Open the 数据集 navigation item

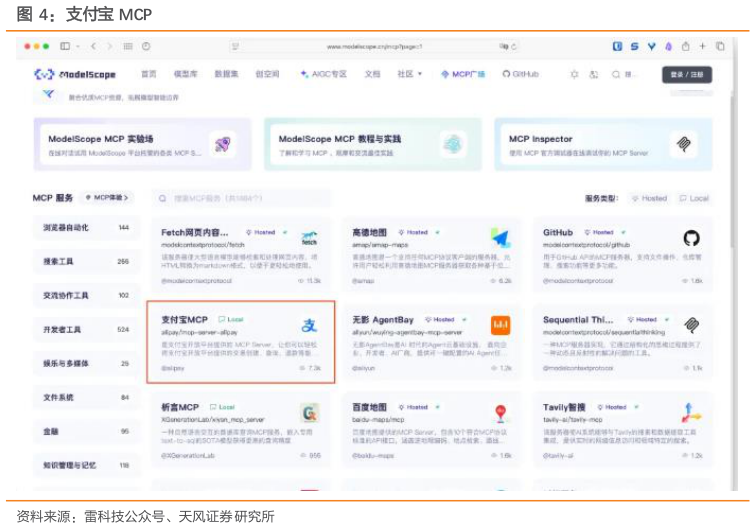(226, 74)
